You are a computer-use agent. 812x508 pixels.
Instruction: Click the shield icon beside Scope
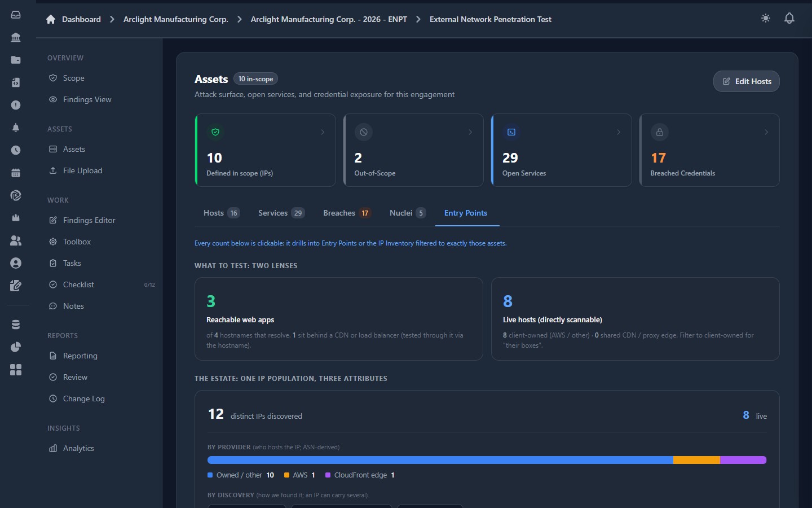[53, 78]
